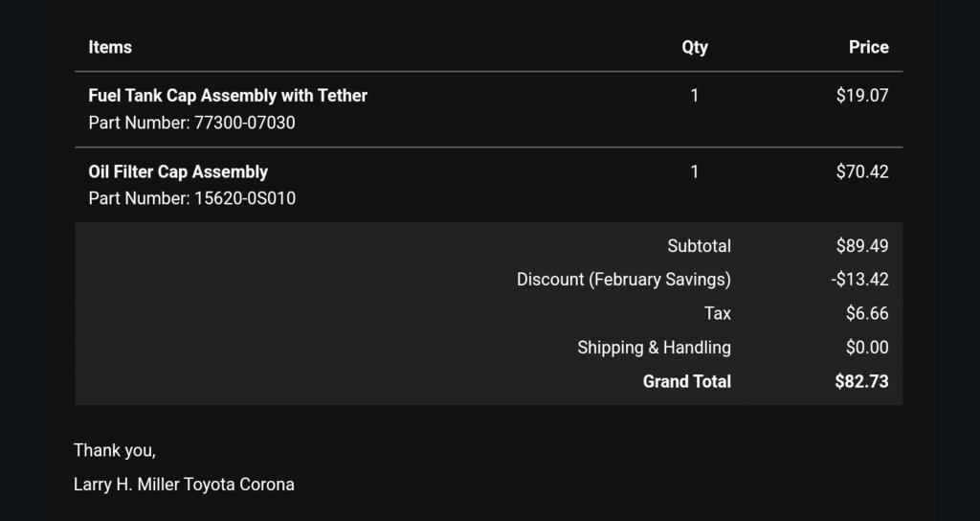Image resolution: width=980 pixels, height=521 pixels.
Task: Click the Price column header
Action: click(869, 48)
